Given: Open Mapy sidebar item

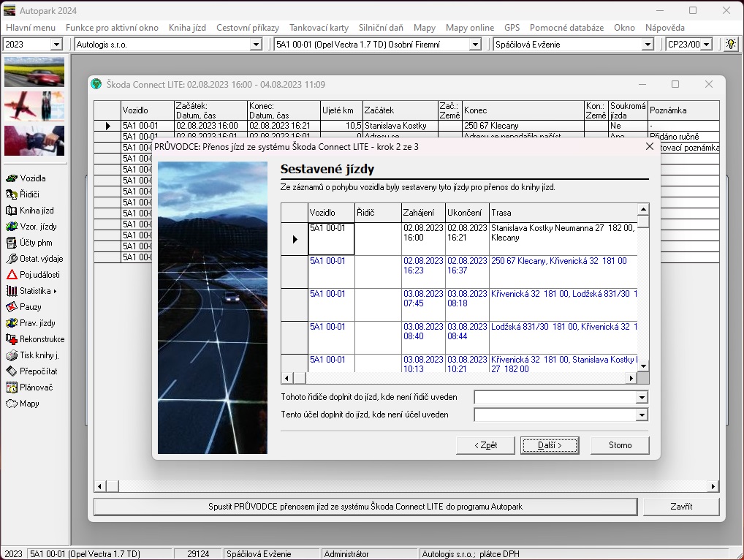Looking at the screenshot, I should [x=23, y=404].
